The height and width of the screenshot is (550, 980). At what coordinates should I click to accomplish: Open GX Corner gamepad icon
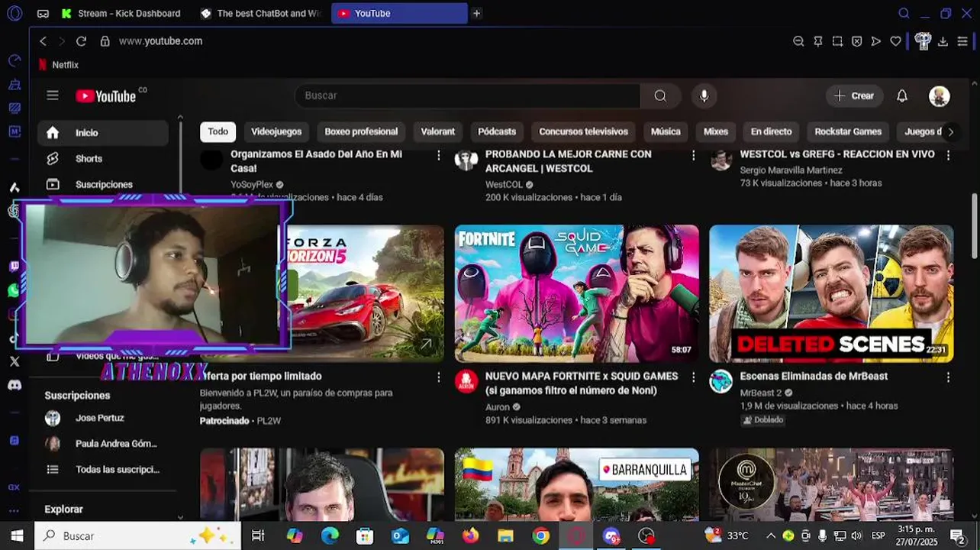coord(43,13)
